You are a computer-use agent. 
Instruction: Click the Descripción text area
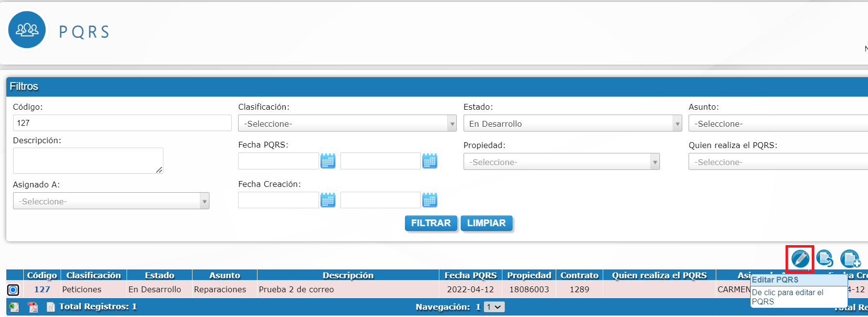coord(88,161)
